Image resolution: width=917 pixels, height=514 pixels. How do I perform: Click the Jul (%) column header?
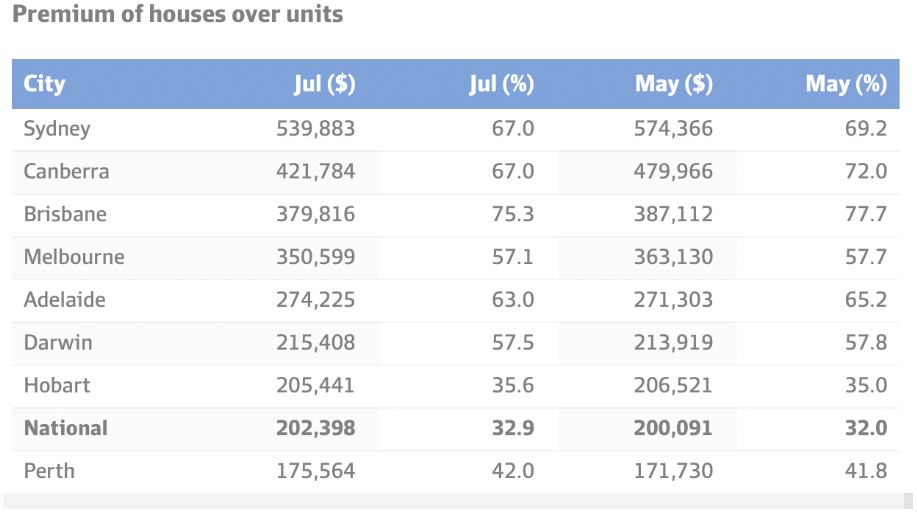[x=502, y=84]
